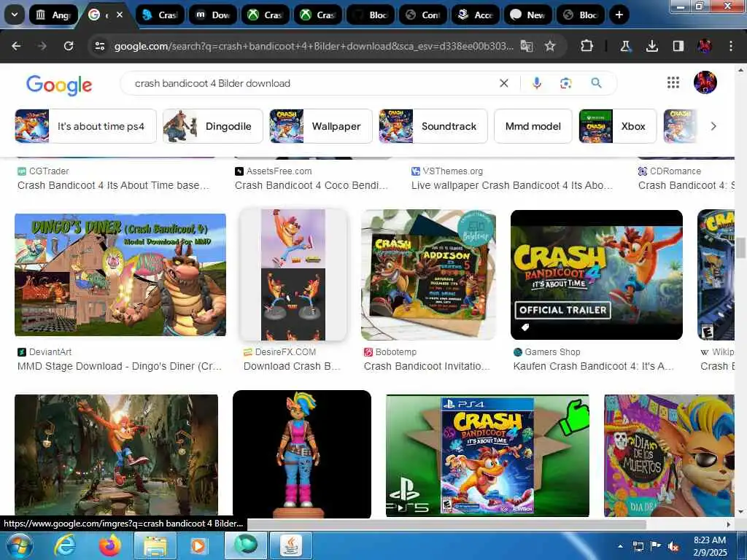Switch to the Ang tab
Screen dimensions: 747x560
(x=53, y=15)
